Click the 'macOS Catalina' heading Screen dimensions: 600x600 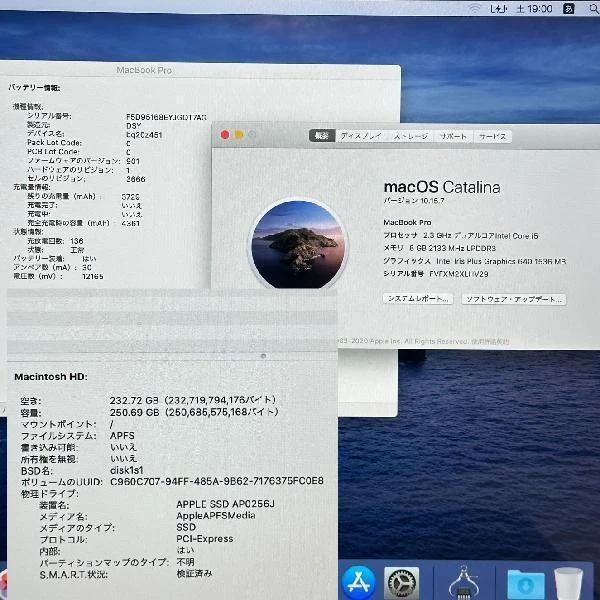click(x=442, y=187)
